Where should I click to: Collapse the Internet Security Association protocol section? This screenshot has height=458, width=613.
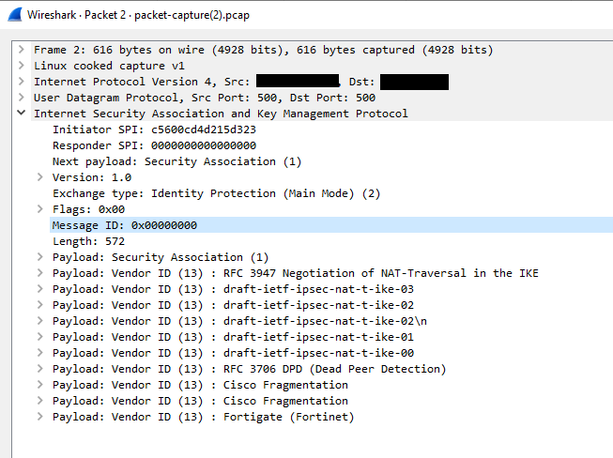coord(22,113)
